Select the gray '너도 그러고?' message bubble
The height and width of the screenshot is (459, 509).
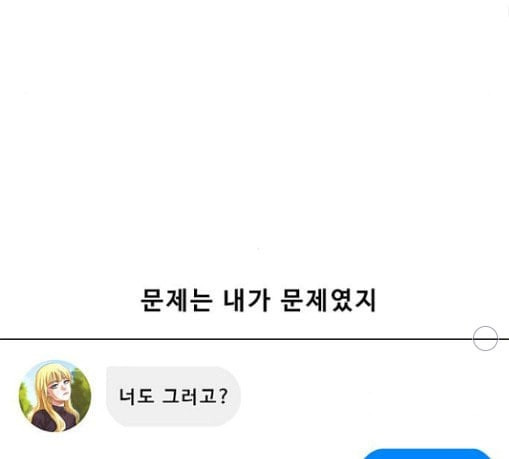(173, 396)
